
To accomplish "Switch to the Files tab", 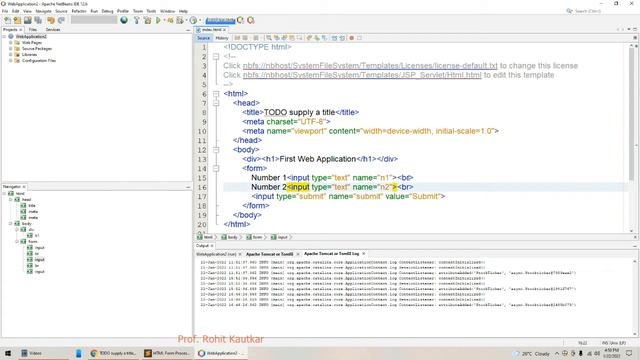I will click(x=33, y=30).
